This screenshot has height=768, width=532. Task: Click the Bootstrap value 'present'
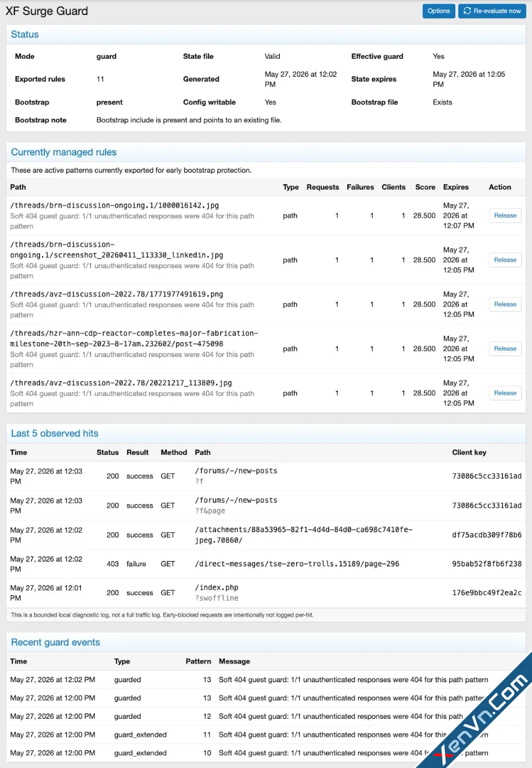pos(109,102)
